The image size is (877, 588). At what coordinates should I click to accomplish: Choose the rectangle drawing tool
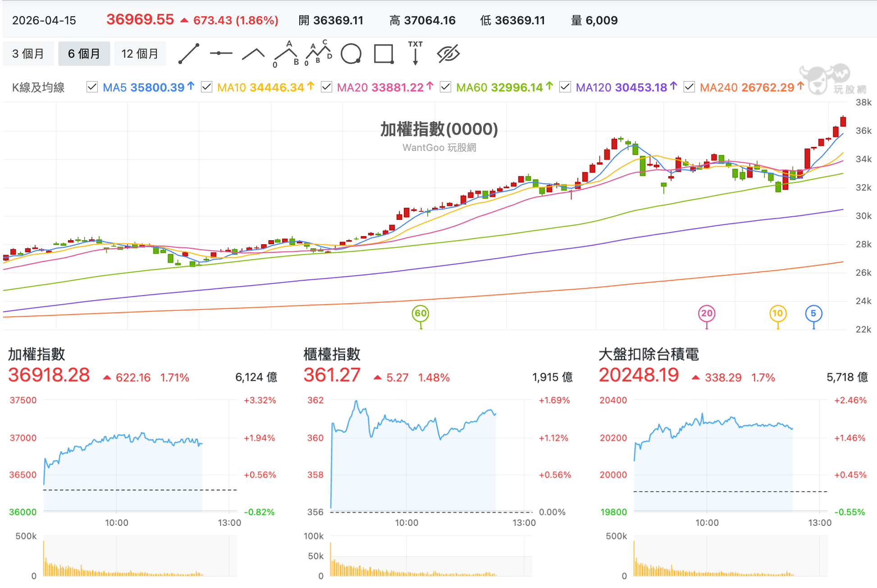coord(384,54)
